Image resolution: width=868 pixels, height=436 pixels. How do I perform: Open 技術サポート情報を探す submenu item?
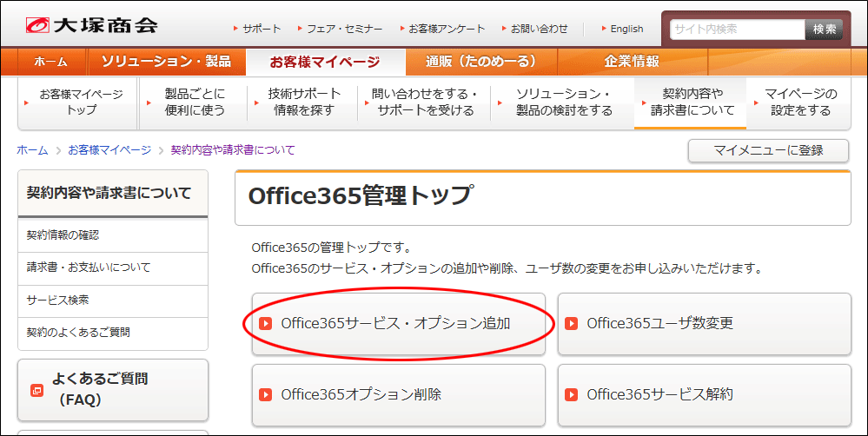[303, 102]
